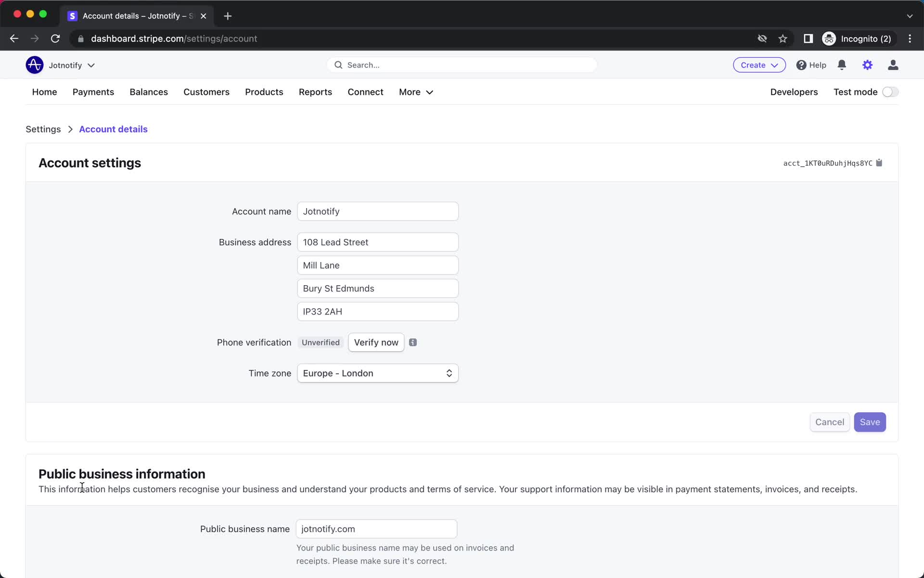This screenshot has width=924, height=578.
Task: Open Reports section
Action: click(315, 92)
